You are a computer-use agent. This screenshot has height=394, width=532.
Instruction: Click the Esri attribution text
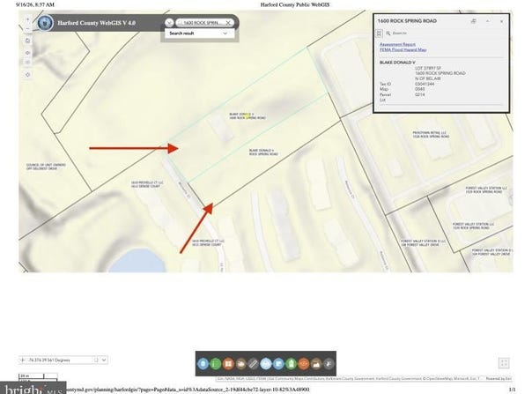[x=350, y=378]
